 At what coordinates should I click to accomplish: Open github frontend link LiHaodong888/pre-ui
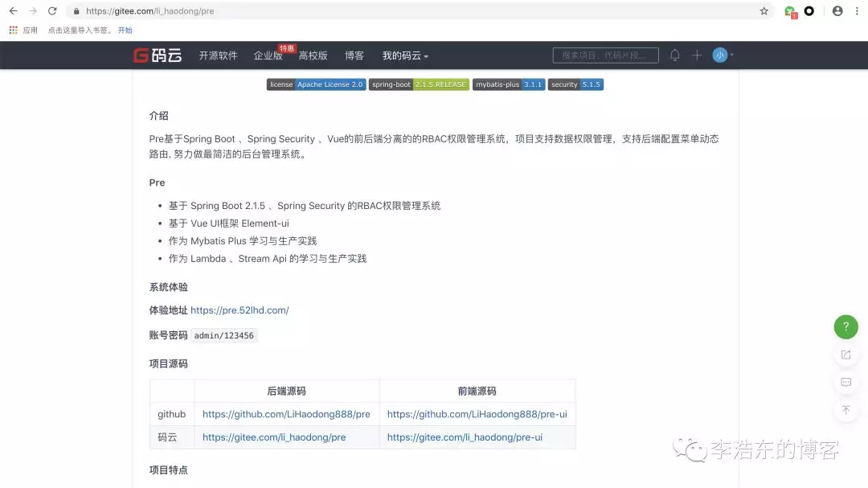(477, 414)
